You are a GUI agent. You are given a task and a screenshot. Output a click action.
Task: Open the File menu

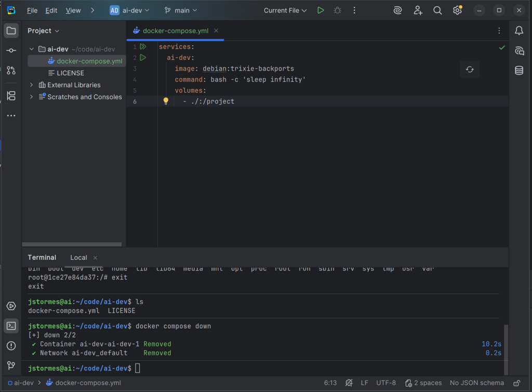click(32, 10)
